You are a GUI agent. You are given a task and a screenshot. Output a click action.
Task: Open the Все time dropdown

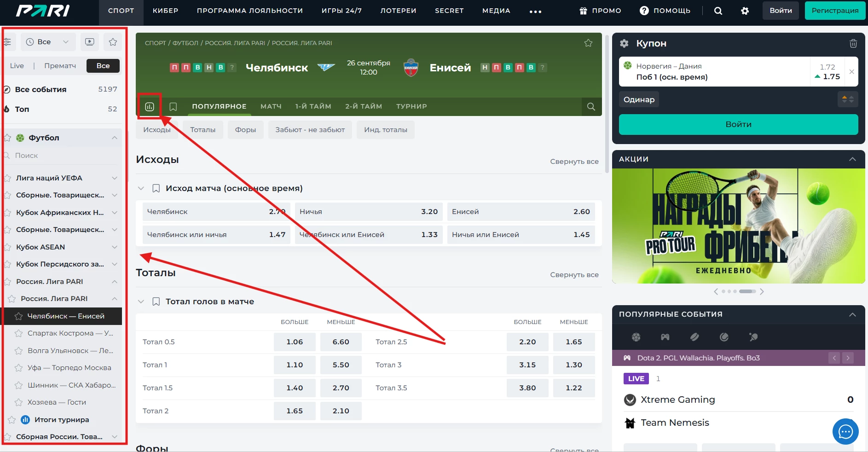(x=48, y=42)
